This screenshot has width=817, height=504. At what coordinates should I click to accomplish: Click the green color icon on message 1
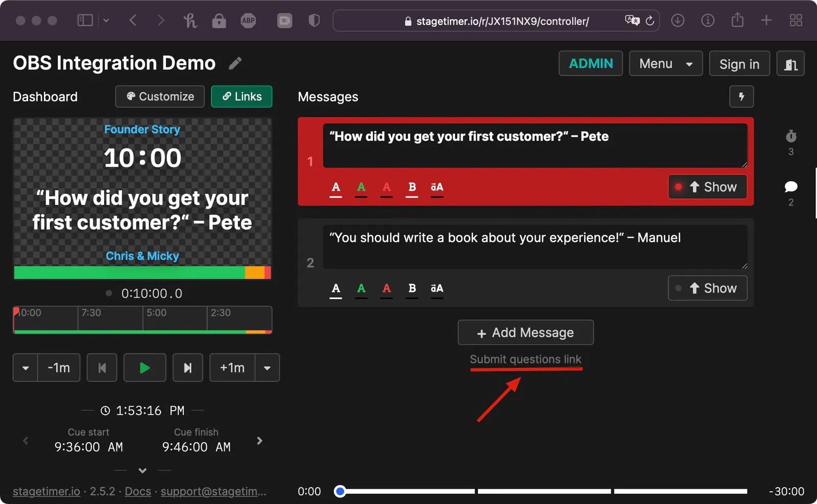(361, 187)
